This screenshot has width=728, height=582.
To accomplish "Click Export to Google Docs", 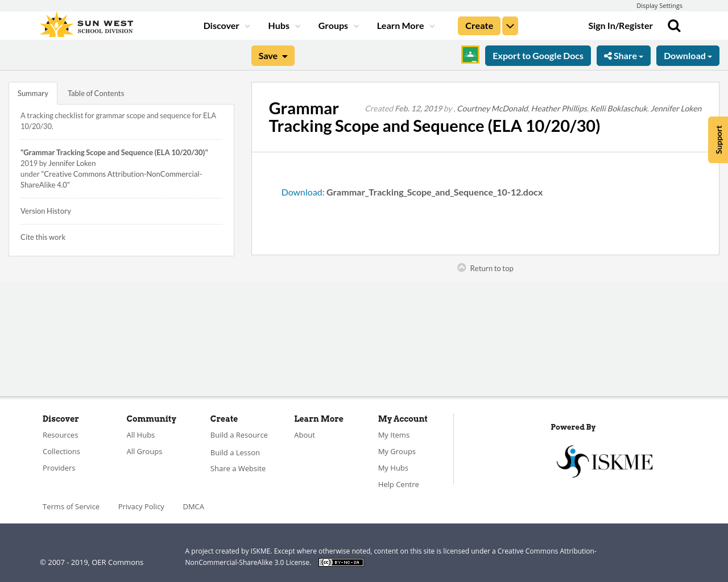I will click(x=537, y=55).
